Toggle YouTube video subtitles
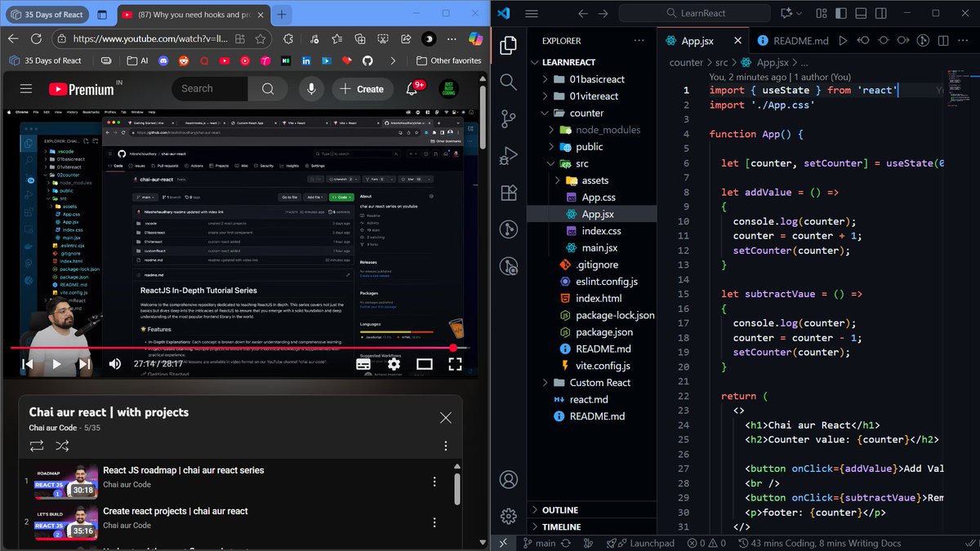The height and width of the screenshot is (551, 980). (363, 364)
